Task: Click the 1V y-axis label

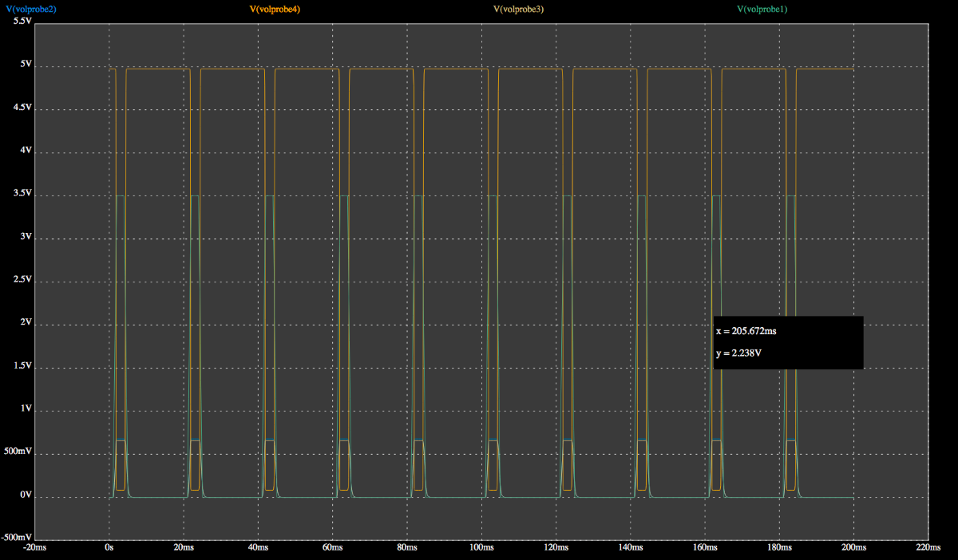Action: click(x=25, y=408)
